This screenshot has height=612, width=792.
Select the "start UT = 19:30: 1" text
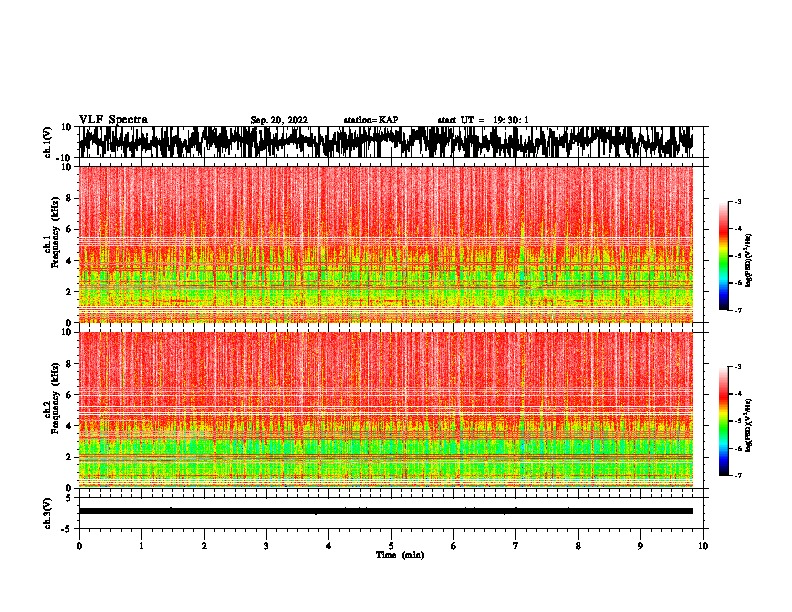[483, 120]
